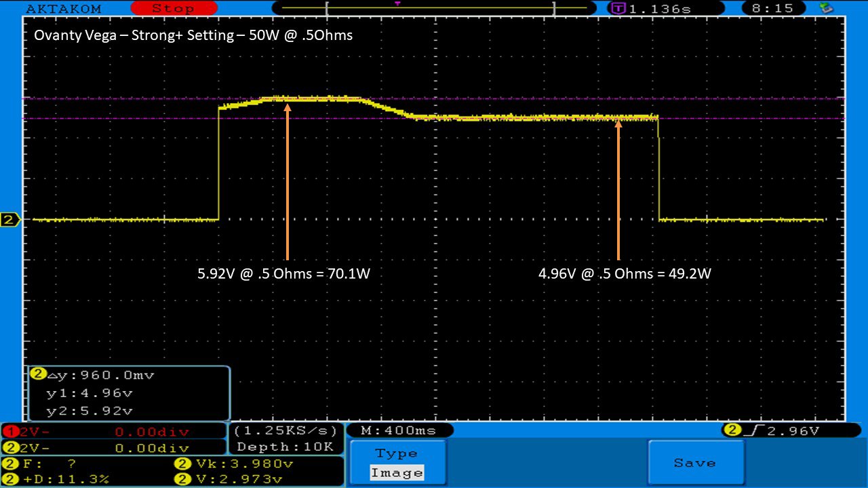This screenshot has width=868, height=488.
Task: Click the channel 2 ground marker icon
Action: click(x=9, y=220)
